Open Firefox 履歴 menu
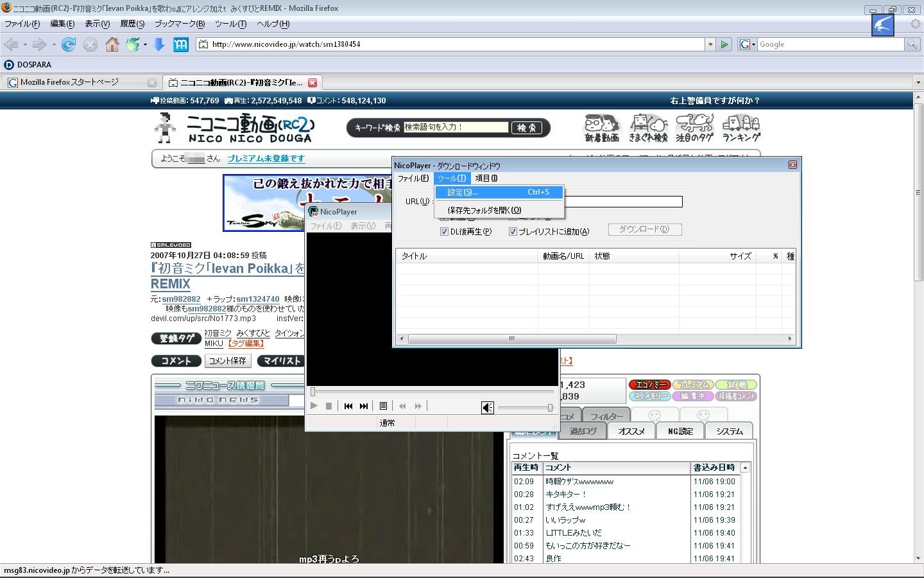The height and width of the screenshot is (578, 924). [x=132, y=24]
